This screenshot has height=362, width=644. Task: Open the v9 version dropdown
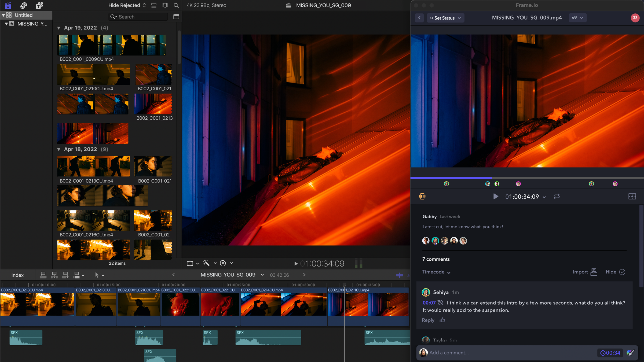[x=577, y=18]
